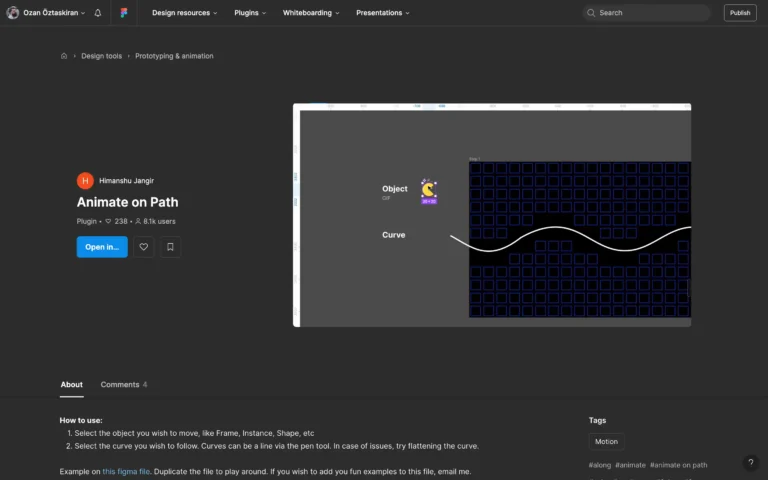Open the help question mark button

tap(750, 462)
